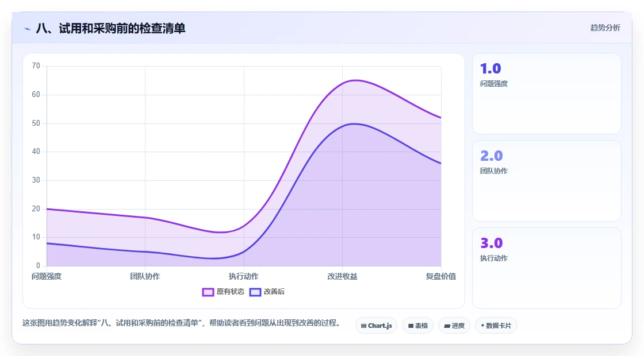Click the 数据卡片 tag chip

[496, 326]
